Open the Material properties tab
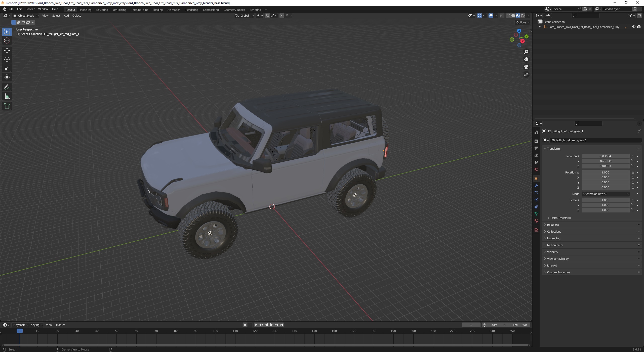644x352 pixels. coord(536,221)
